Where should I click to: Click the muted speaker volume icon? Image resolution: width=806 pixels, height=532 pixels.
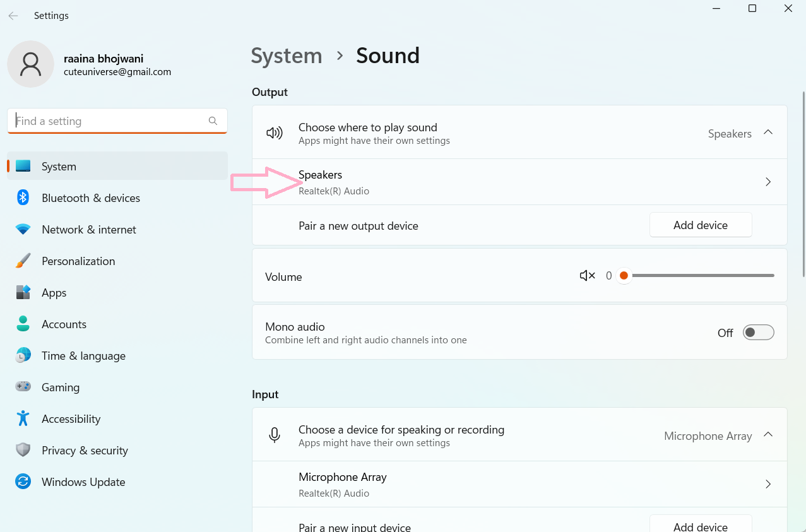pos(587,276)
